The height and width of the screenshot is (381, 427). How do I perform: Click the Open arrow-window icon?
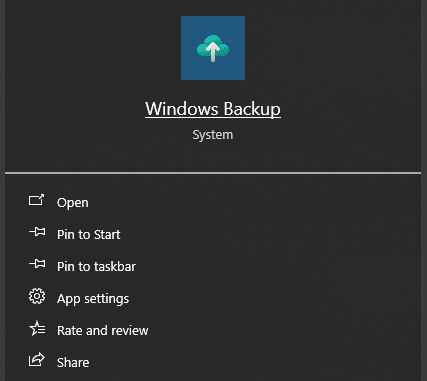click(x=36, y=200)
